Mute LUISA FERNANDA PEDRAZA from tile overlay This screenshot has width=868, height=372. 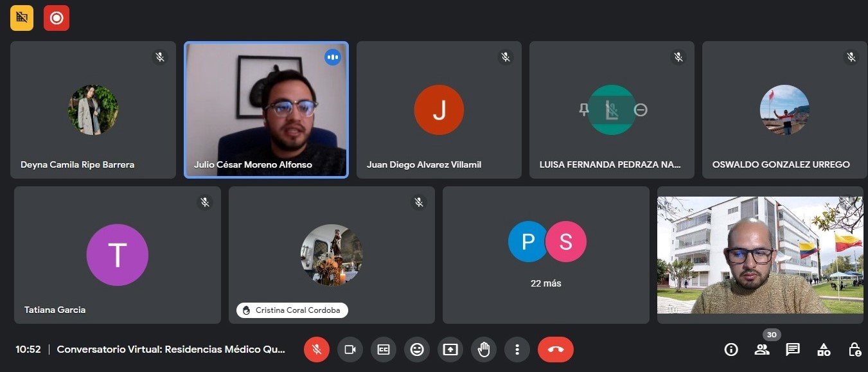pyautogui.click(x=612, y=110)
